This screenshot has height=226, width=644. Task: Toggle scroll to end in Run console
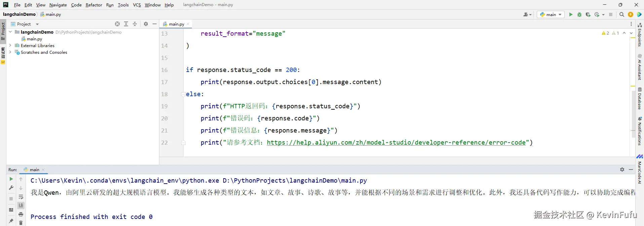click(x=21, y=205)
